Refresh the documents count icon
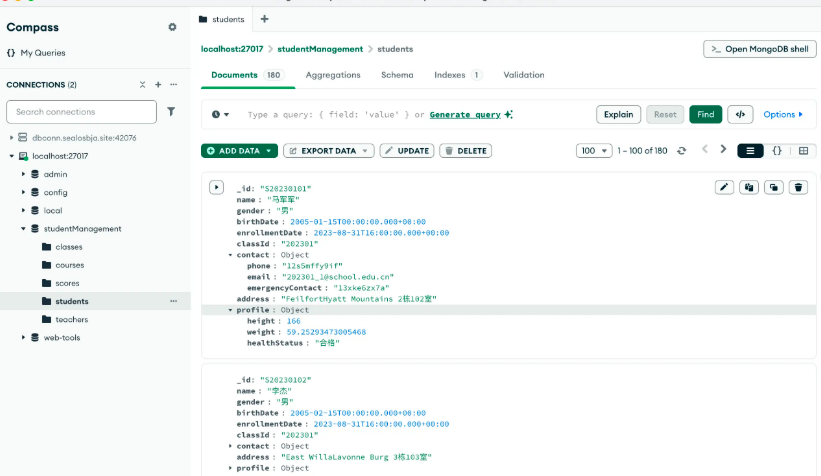Screen dimensions: 821x476 pyautogui.click(x=681, y=151)
